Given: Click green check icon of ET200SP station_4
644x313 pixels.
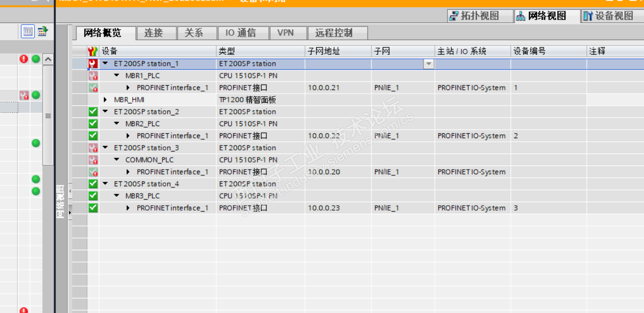Looking at the screenshot, I should tap(93, 184).
